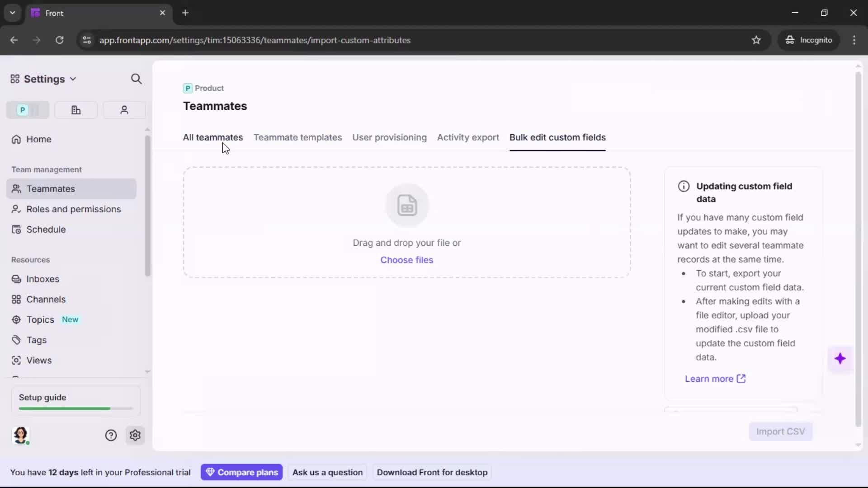Open Roles and permissions in the sidebar
The image size is (868, 488).
click(73, 209)
